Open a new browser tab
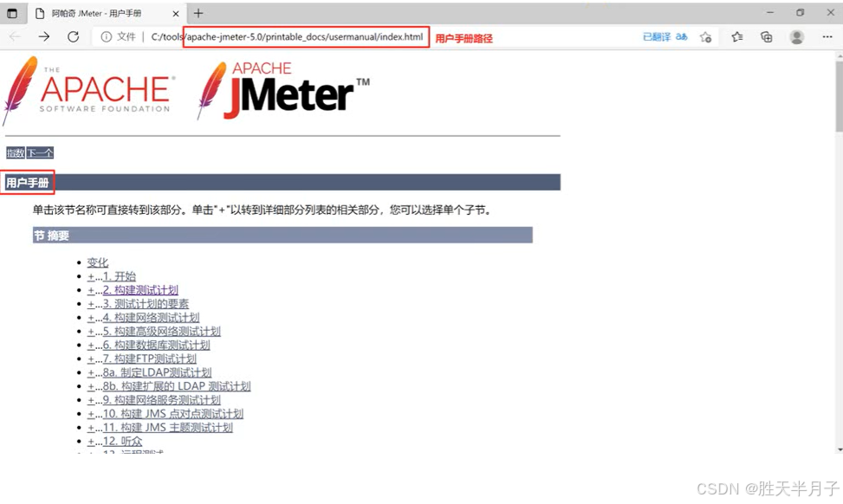 (198, 14)
